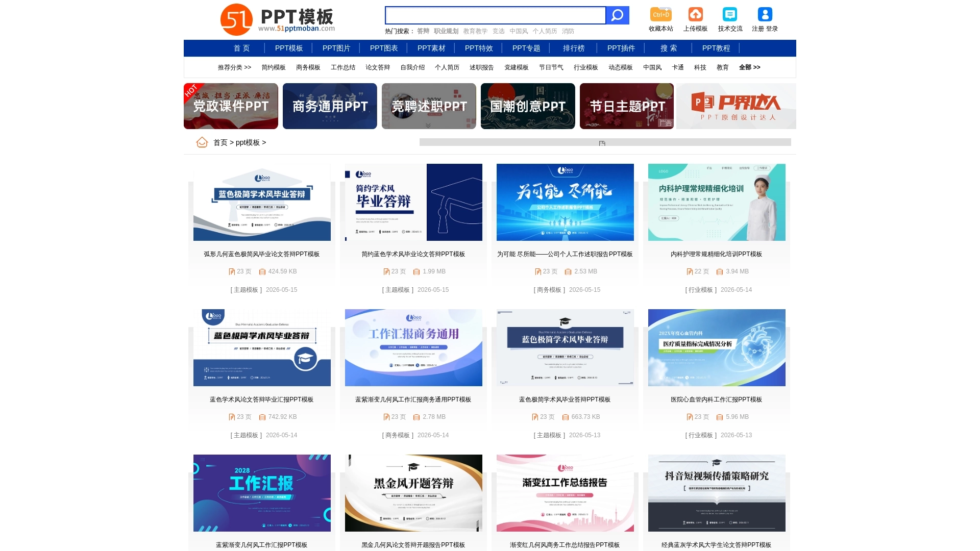Viewport: 980px width, 551px height.
Task: Open the 排行榜 navigation tab
Action: tap(574, 48)
